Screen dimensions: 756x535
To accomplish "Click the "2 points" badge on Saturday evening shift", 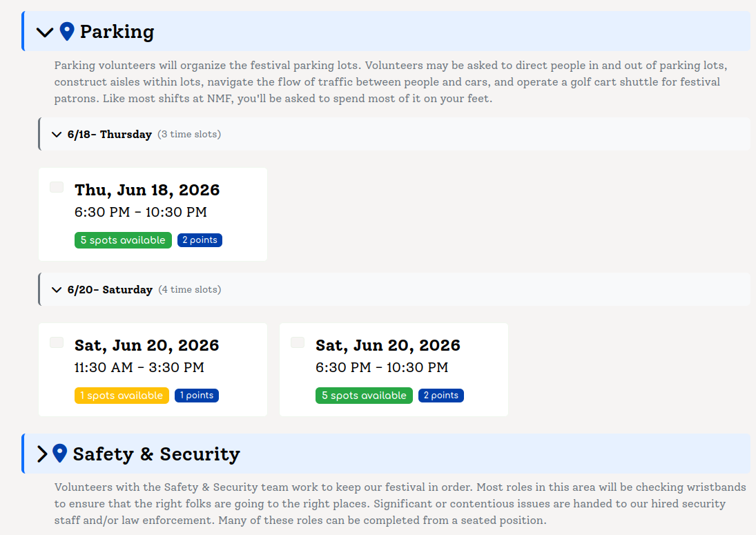I will click(x=440, y=395).
